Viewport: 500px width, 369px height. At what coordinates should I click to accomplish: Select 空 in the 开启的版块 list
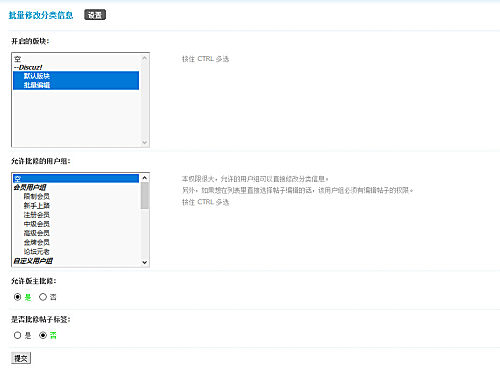[x=76, y=59]
